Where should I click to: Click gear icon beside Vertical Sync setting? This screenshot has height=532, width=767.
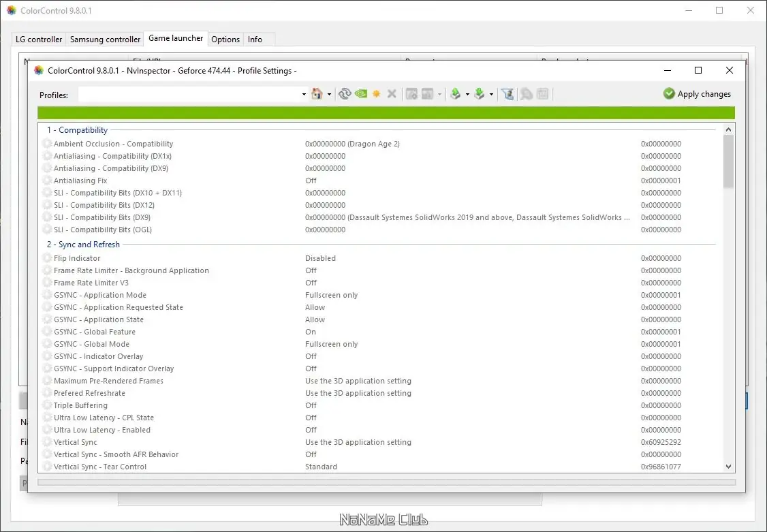click(x=47, y=442)
